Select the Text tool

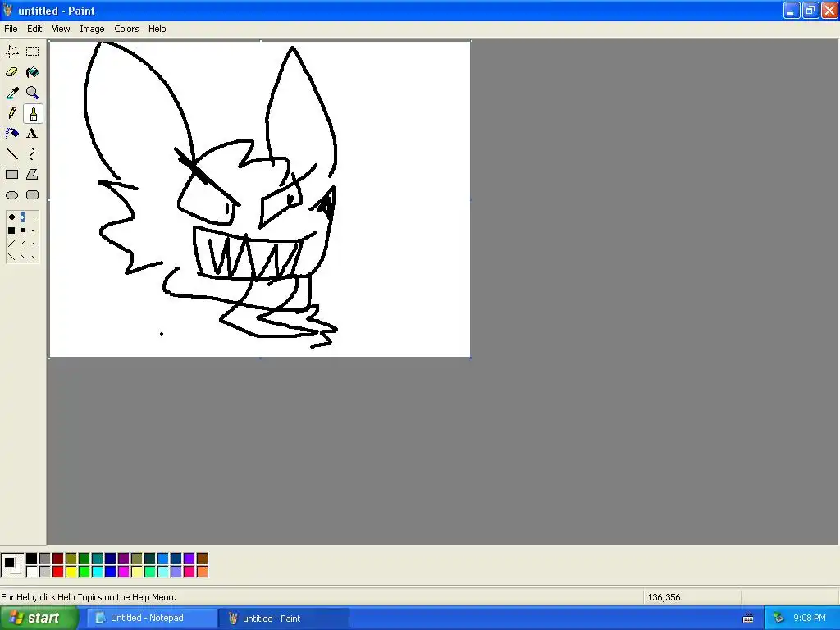click(33, 134)
